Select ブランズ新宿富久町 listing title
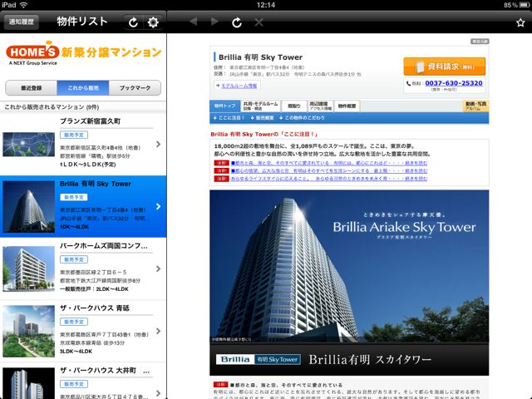532x399 pixels. [91, 121]
